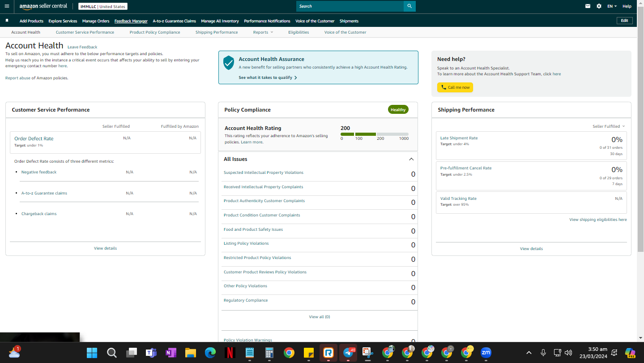Viewport: 644px width, 363px height.
Task: Open Netflix from taskbar
Action: tap(230, 353)
